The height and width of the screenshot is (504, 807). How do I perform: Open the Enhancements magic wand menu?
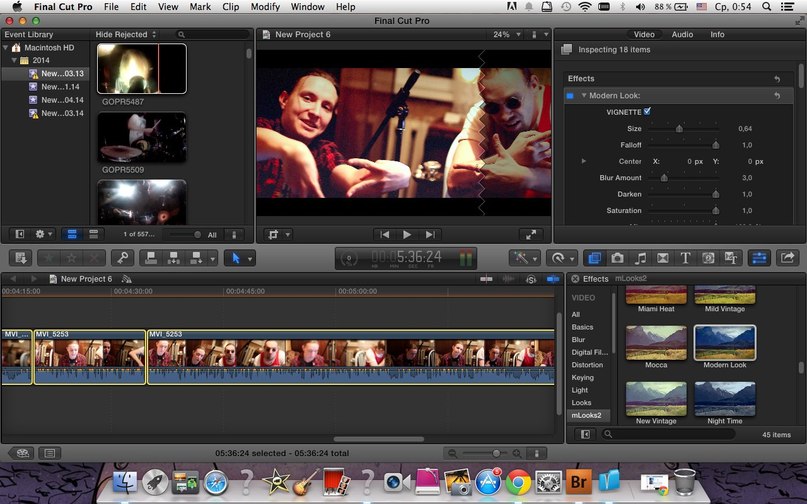click(521, 257)
